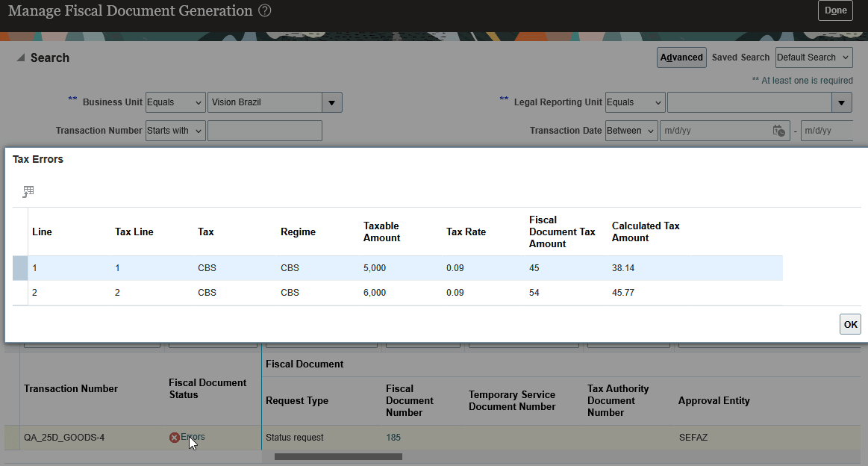Open the Vision Brazil business unit list
Image resolution: width=868 pixels, height=466 pixels.
pos(331,102)
